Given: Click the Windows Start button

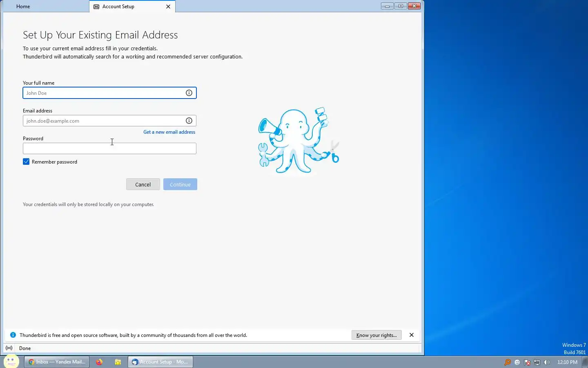Looking at the screenshot, I should coord(11,361).
